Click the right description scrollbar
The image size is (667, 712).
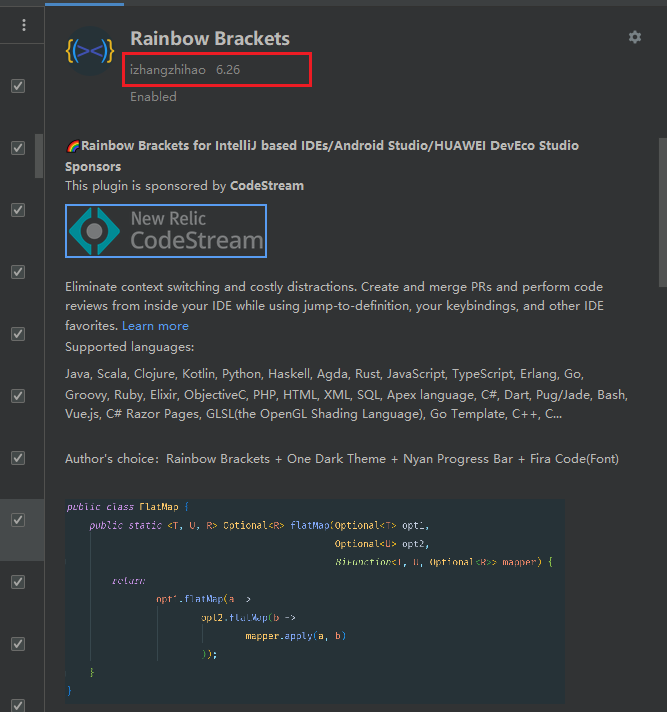pos(662,212)
